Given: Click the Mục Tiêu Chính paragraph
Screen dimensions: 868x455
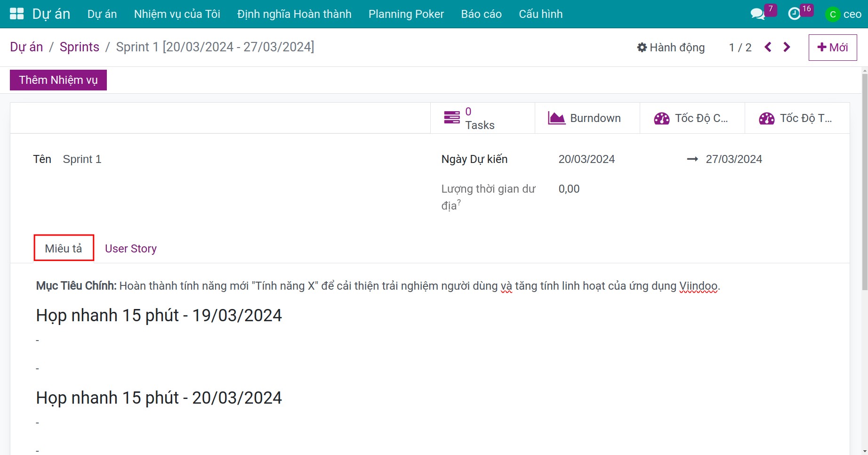Looking at the screenshot, I should click(x=378, y=286).
